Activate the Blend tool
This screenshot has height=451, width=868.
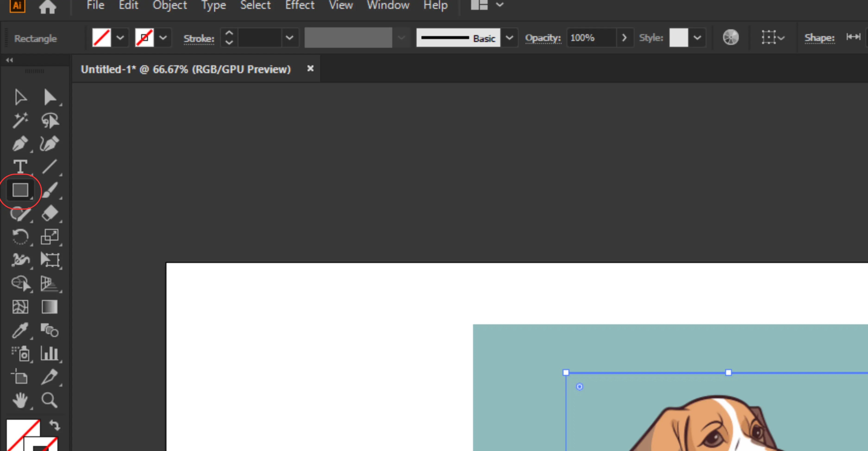coord(50,330)
